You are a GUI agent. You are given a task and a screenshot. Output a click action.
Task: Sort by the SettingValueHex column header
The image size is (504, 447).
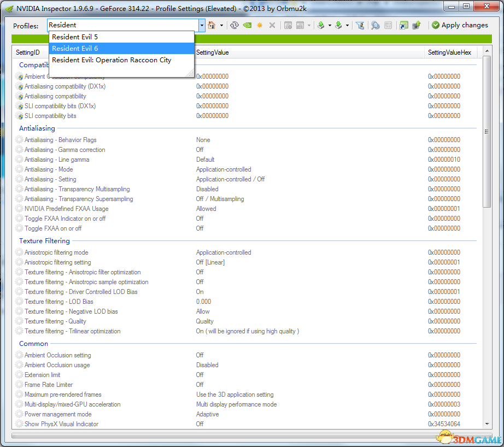tap(450, 52)
